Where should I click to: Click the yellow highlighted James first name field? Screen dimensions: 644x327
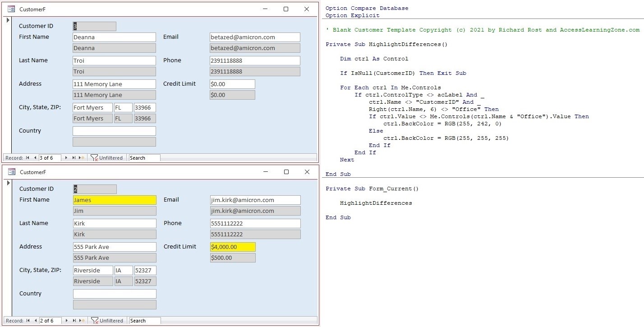pos(115,200)
